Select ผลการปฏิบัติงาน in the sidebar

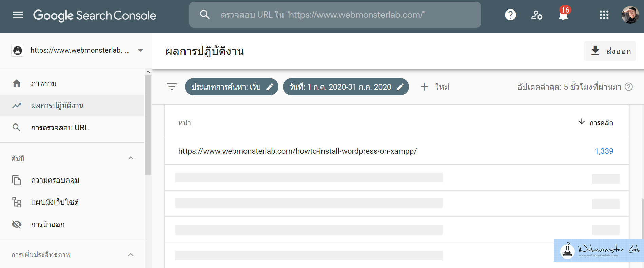click(x=72, y=106)
